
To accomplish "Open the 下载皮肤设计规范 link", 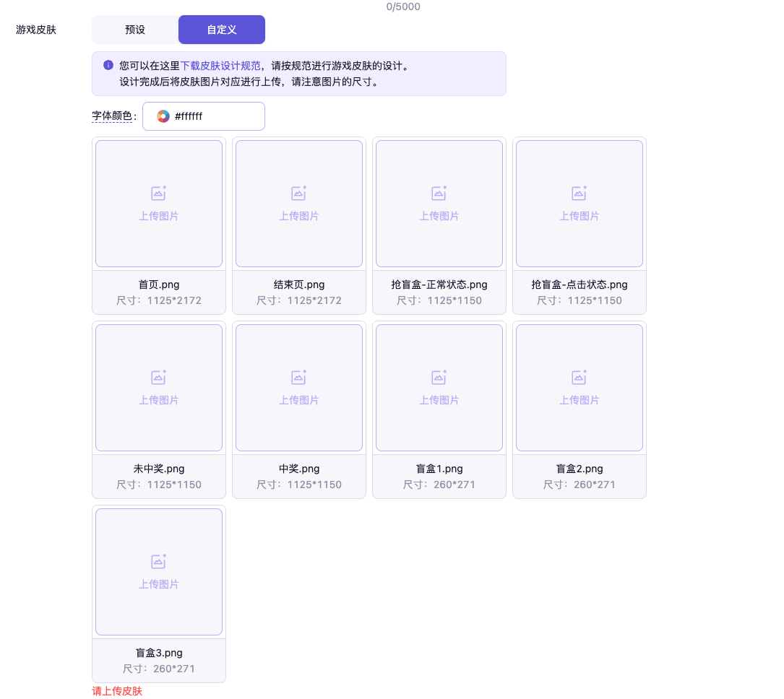I will tap(220, 66).
